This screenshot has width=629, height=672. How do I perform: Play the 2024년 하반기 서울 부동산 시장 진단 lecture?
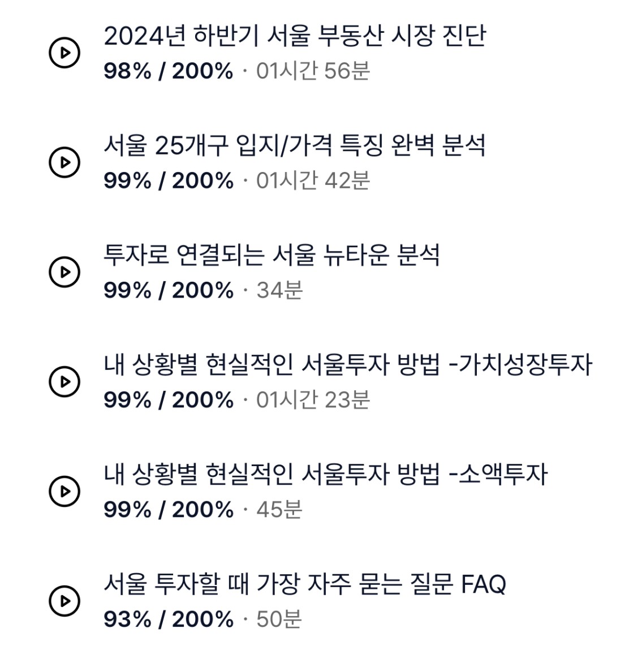click(64, 53)
